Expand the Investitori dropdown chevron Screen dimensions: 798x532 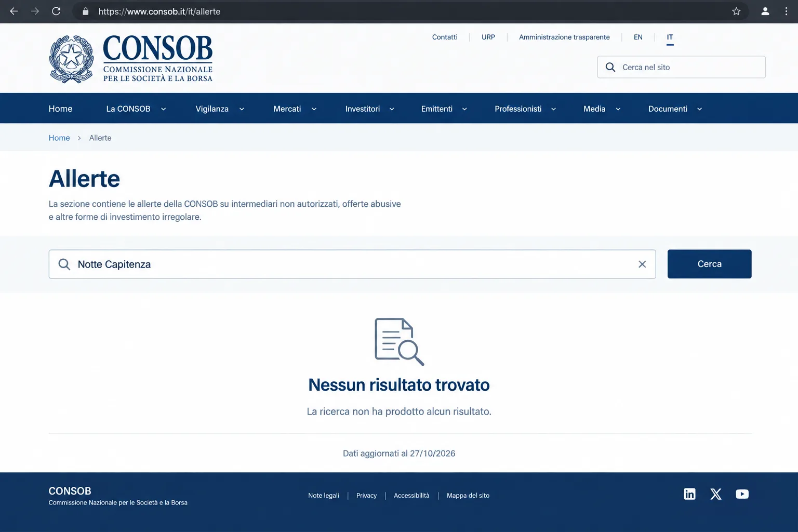(x=392, y=109)
